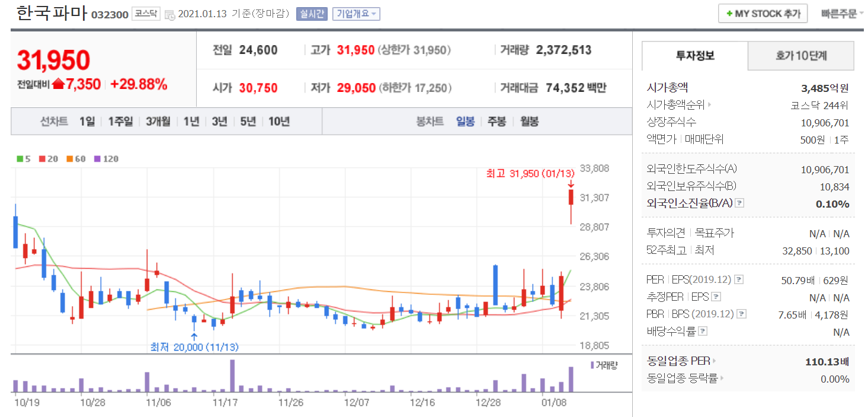Click the red up-arrow price change icon

tap(58, 84)
